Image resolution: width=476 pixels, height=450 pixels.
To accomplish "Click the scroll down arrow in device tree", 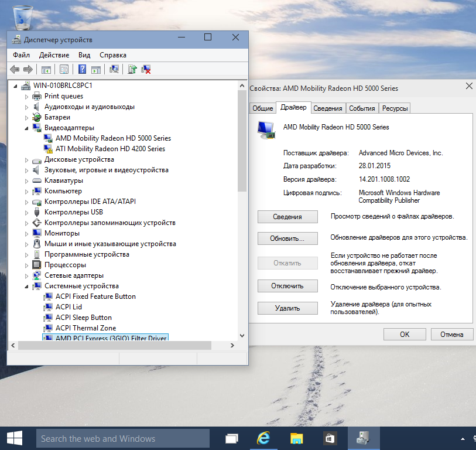I will pyautogui.click(x=242, y=336).
